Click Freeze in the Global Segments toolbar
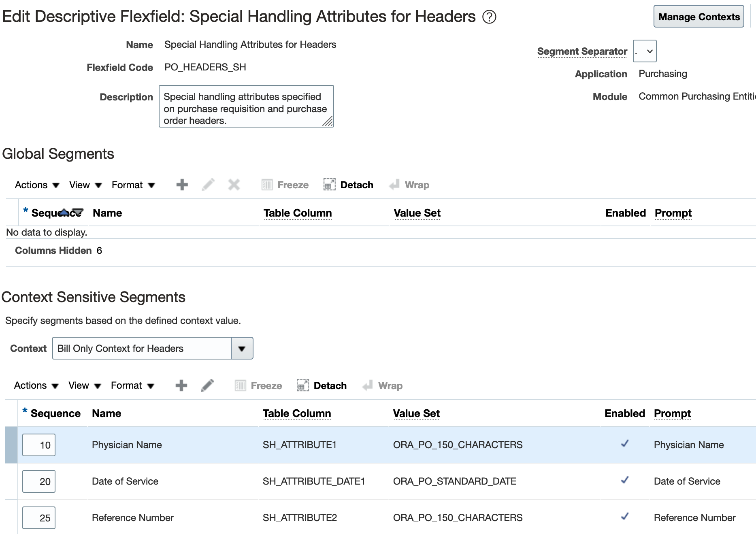 coord(285,185)
